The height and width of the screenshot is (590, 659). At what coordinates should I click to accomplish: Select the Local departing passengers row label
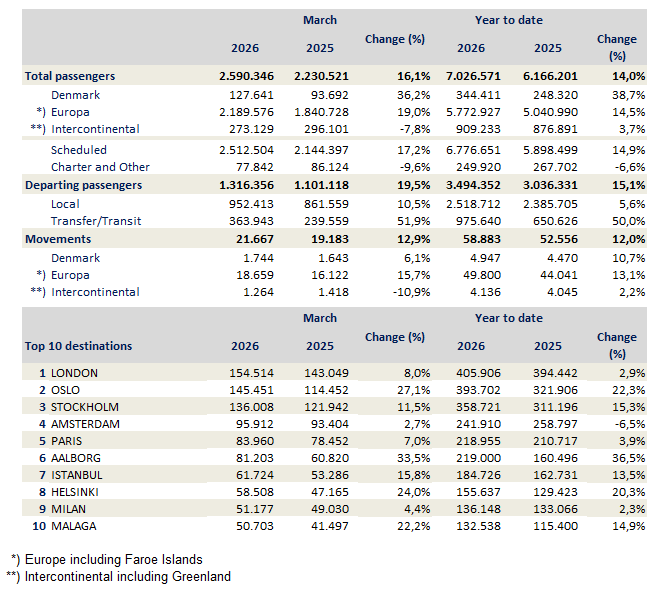[67, 203]
